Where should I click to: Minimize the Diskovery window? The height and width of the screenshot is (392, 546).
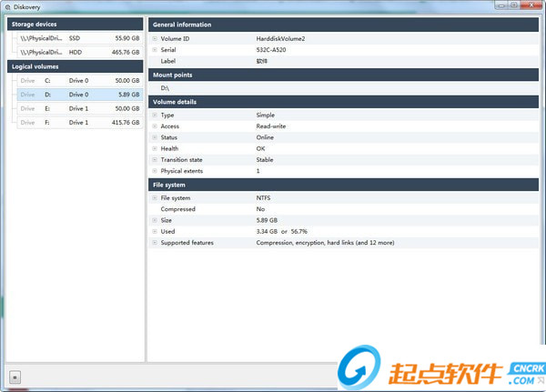tap(501, 5)
